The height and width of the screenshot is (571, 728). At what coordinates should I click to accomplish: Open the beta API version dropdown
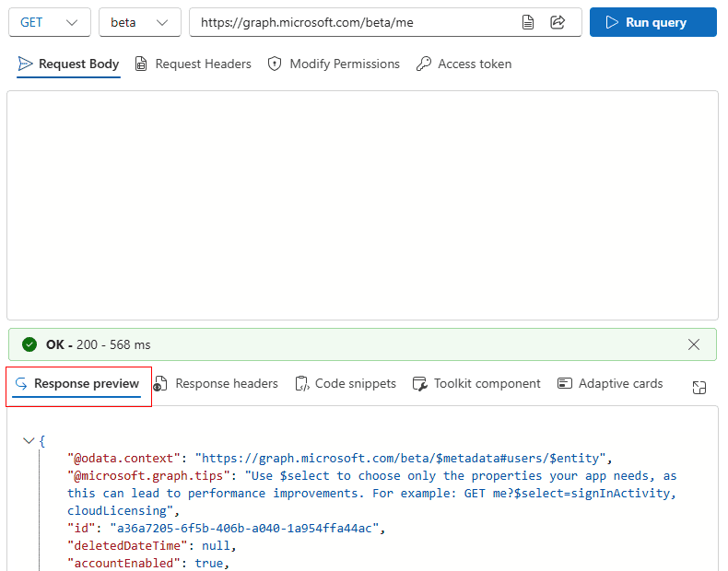coord(139,22)
